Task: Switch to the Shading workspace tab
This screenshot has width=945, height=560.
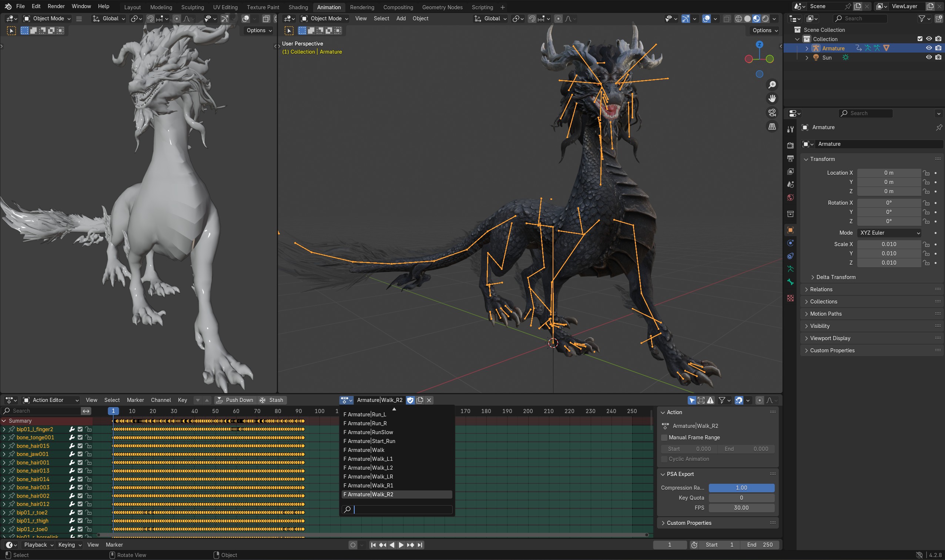Action: tap(298, 7)
